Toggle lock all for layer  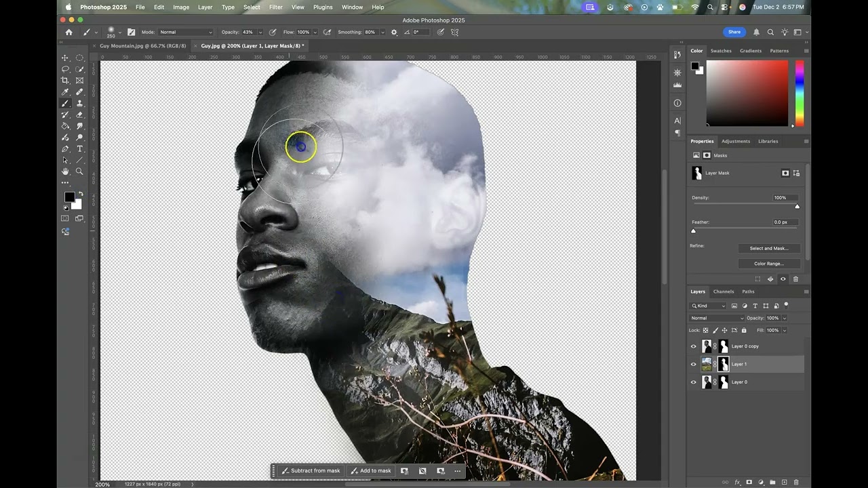(744, 330)
